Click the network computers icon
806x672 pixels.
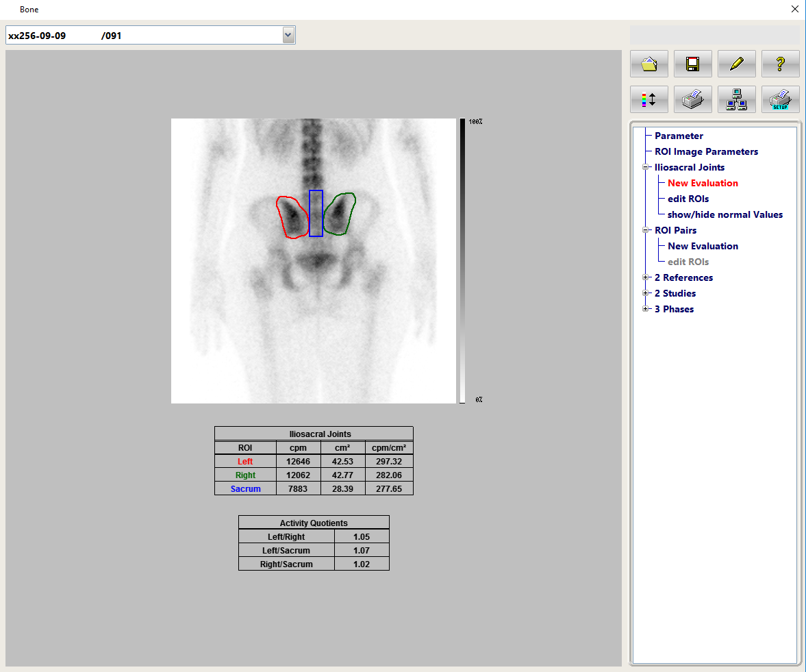[x=736, y=99]
